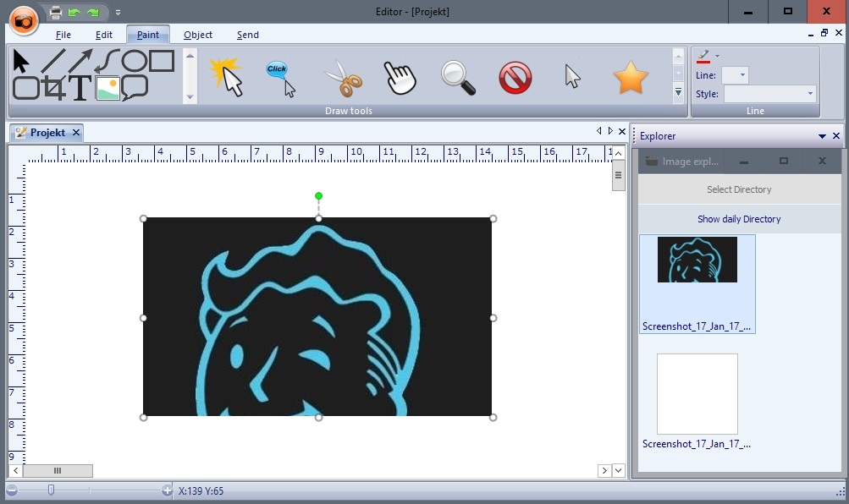Pick the magnifying glass stamp
This screenshot has height=504, width=849.
pos(458,78)
